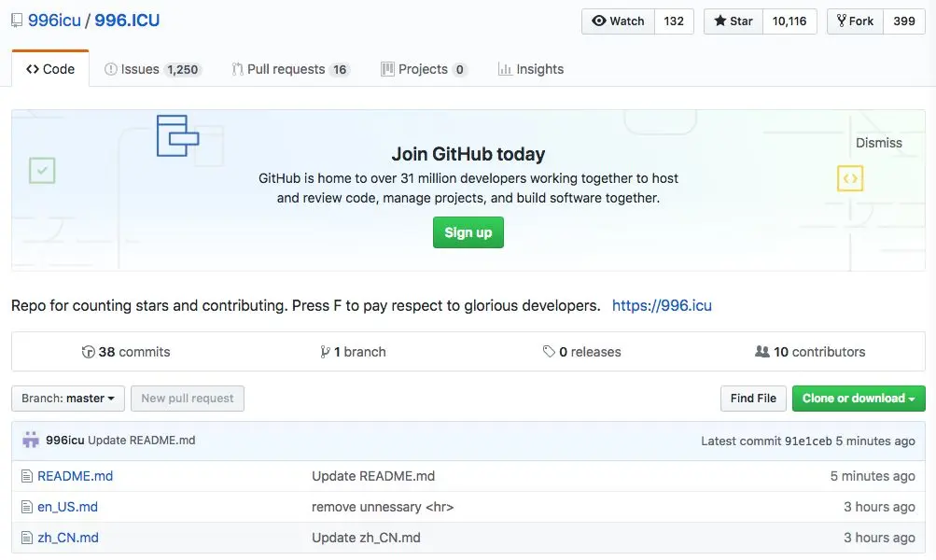This screenshot has height=560, width=936.
Task: Click the Watch button
Action: tap(619, 21)
